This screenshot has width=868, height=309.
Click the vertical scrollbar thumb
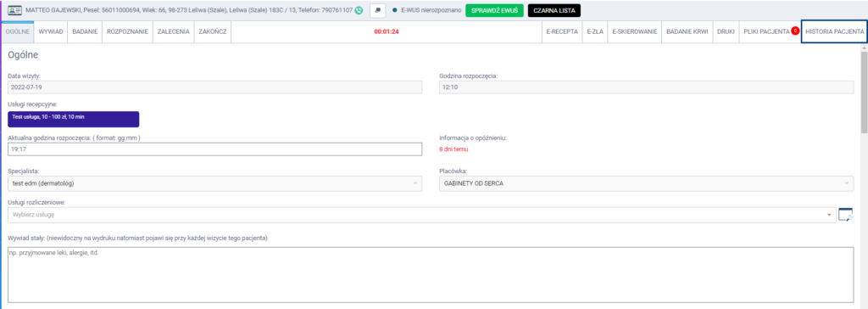pyautogui.click(x=864, y=92)
